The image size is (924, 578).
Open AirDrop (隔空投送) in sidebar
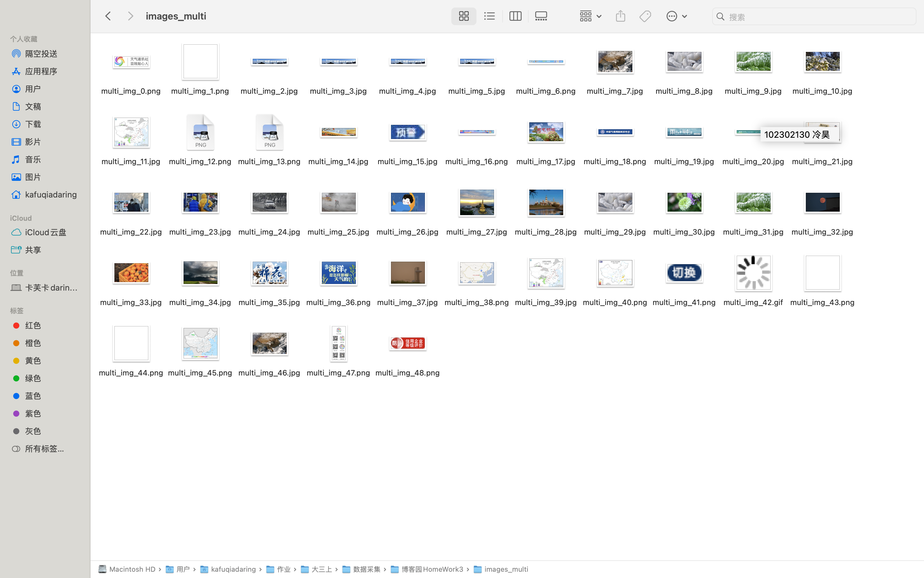[x=41, y=53]
